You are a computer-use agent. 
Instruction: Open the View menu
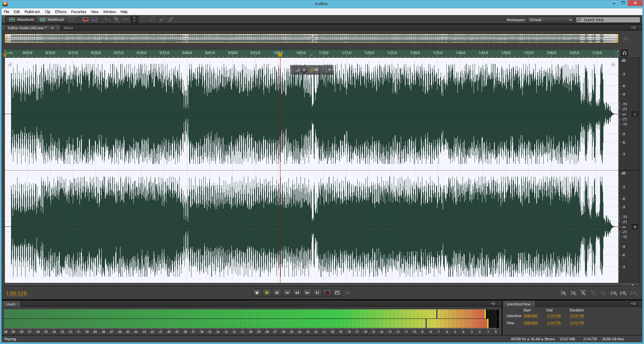(95, 12)
